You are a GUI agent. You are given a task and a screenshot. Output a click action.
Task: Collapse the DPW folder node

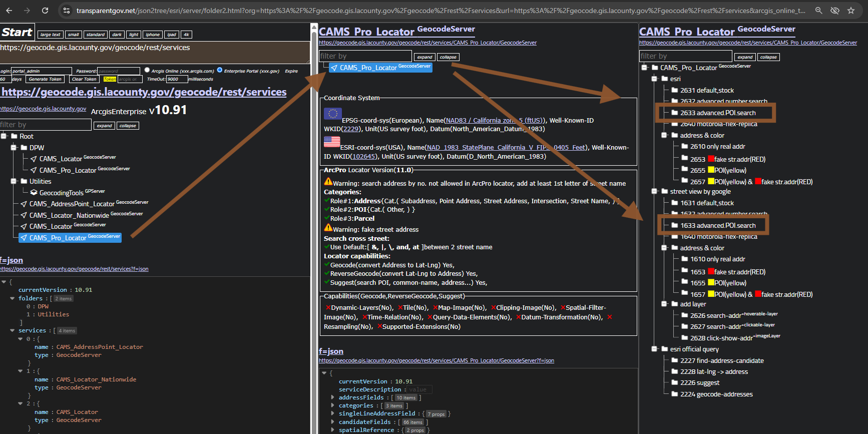pos(14,148)
